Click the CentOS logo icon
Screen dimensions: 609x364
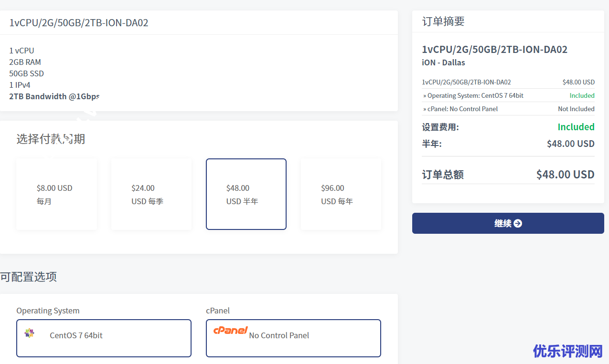tap(30, 333)
